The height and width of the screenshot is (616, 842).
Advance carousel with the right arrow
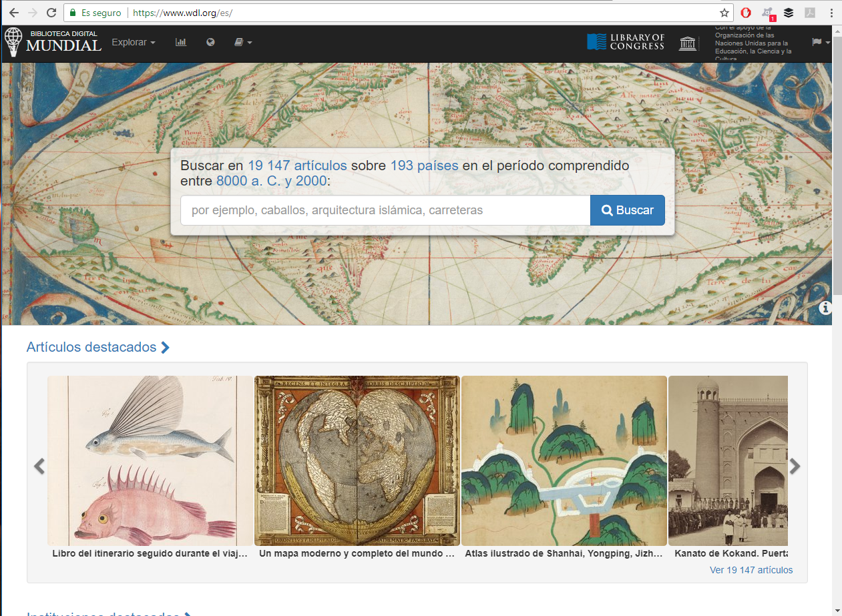[795, 466]
